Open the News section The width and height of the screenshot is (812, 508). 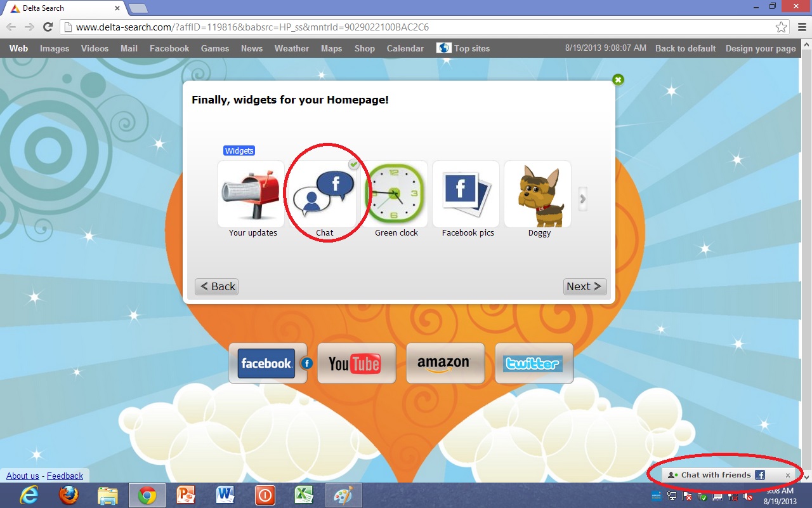[x=252, y=48]
